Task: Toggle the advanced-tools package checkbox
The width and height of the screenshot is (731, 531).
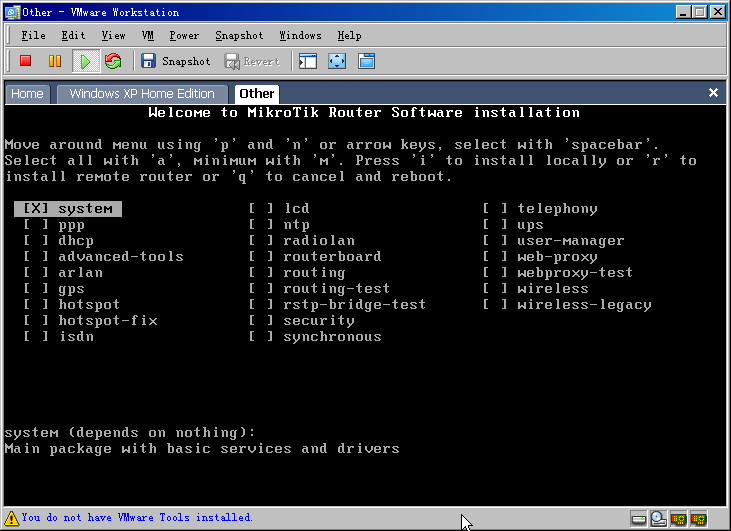Action: [x=36, y=256]
